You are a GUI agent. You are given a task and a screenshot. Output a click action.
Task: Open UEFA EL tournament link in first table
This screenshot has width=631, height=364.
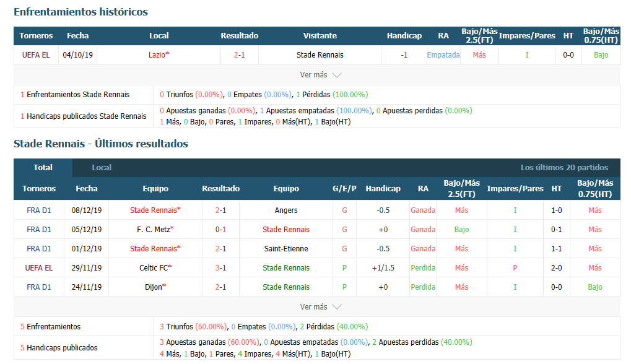coord(36,55)
